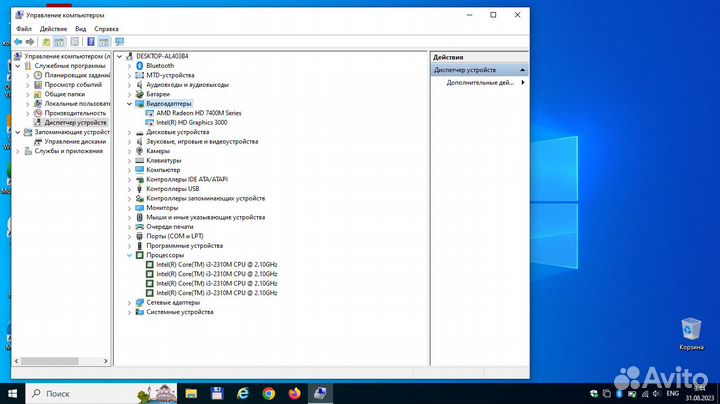The image size is (720, 404).
Task: Click the monitor scan hardware toolbar icon
Action: click(x=119, y=42)
